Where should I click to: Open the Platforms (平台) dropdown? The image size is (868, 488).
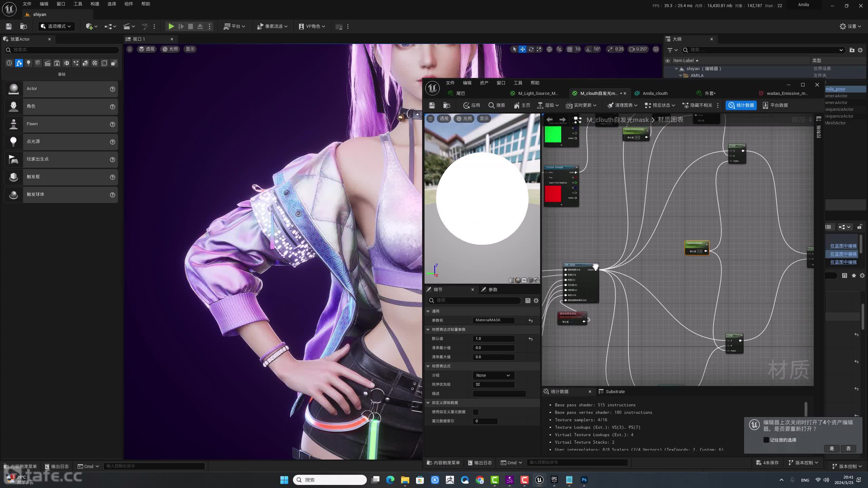[x=234, y=26]
